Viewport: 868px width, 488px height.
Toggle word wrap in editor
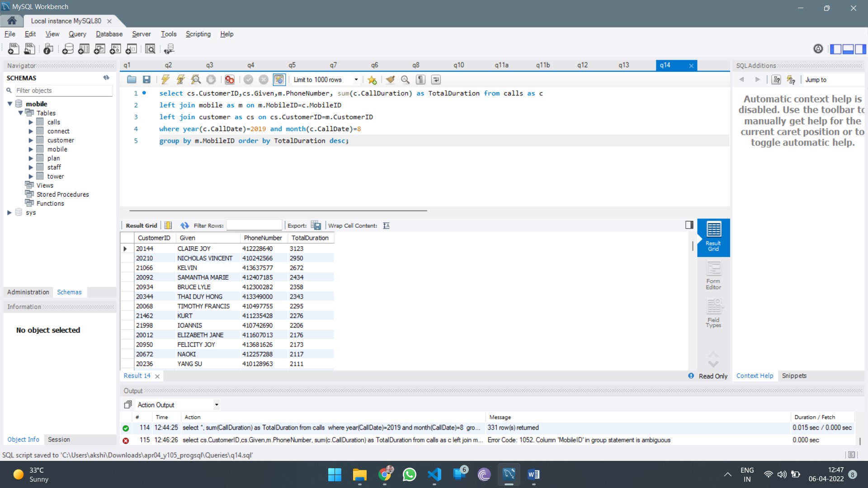pos(436,80)
